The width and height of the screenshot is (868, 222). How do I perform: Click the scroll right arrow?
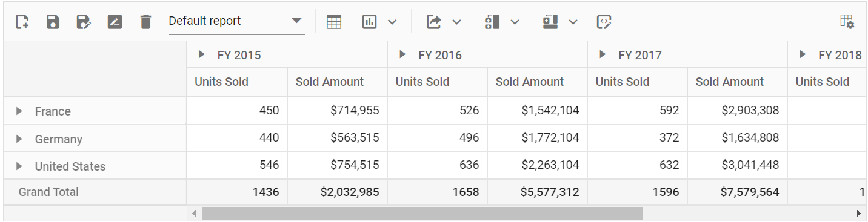click(858, 213)
